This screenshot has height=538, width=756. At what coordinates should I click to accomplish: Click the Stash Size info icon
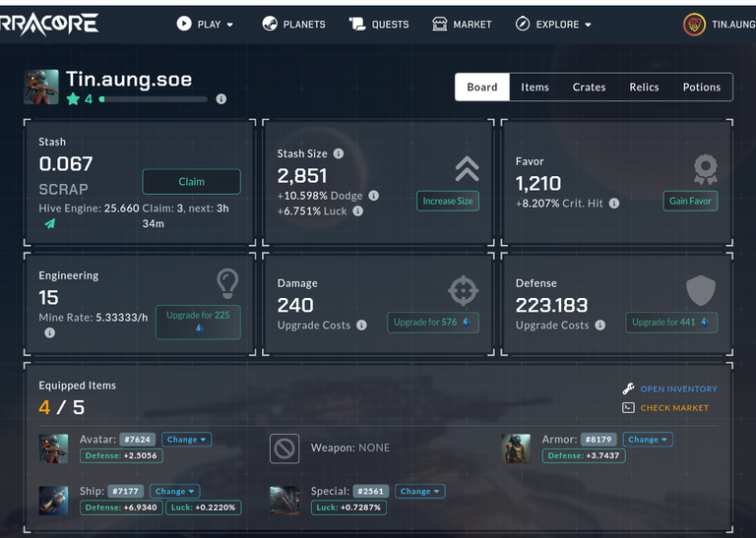(x=339, y=153)
